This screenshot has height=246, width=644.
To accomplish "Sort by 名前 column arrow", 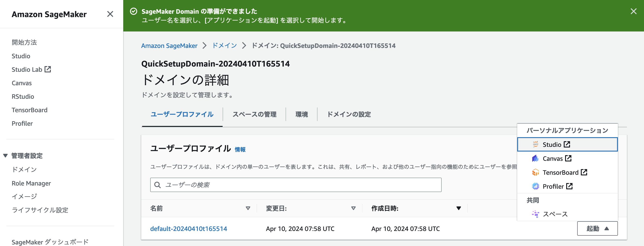I will (248, 208).
